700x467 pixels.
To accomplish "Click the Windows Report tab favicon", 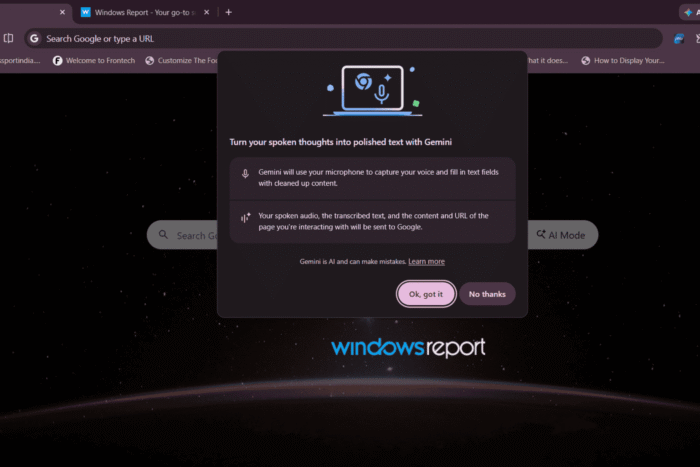I will click(85, 13).
